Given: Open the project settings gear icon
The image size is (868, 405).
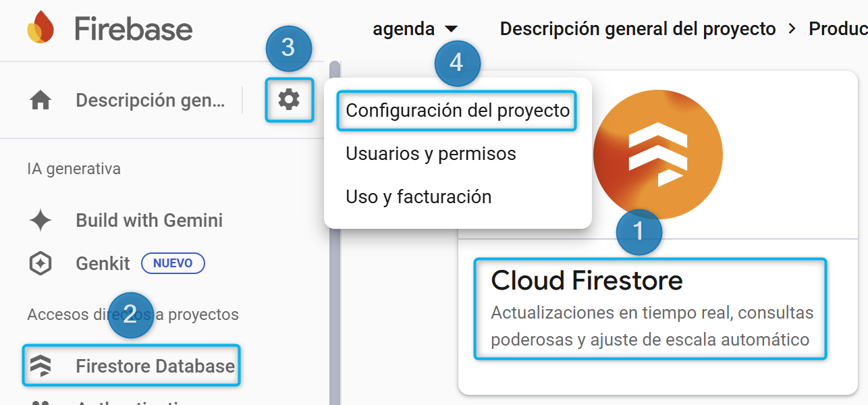Looking at the screenshot, I should coord(289,99).
